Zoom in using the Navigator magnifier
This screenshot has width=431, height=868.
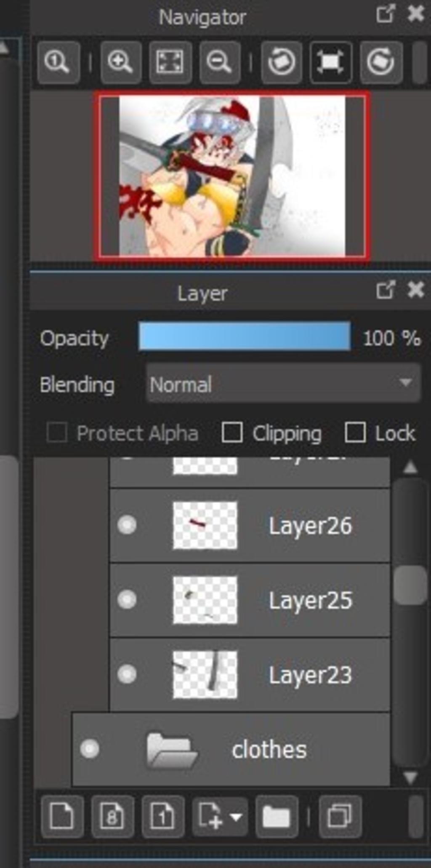pyautogui.click(x=120, y=62)
